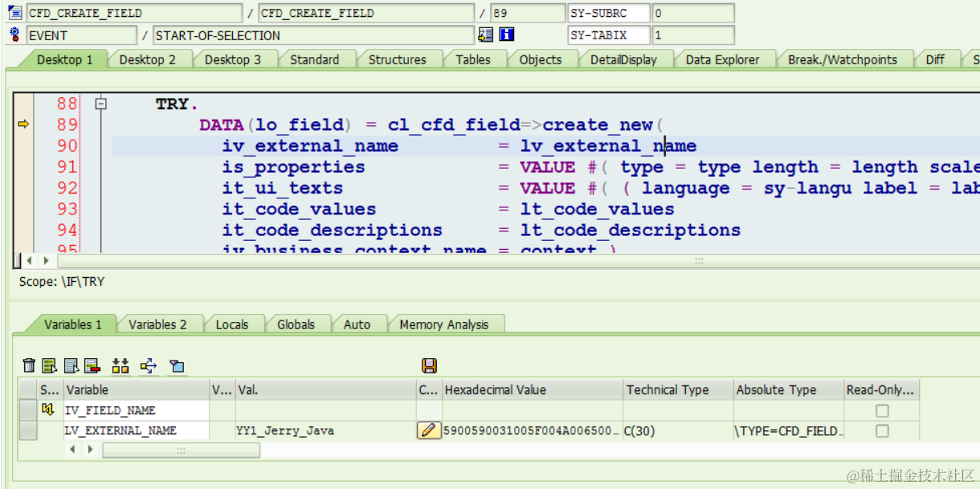Click the variables table horizontal scrollbar thumb
980x489 pixels.
point(181,450)
